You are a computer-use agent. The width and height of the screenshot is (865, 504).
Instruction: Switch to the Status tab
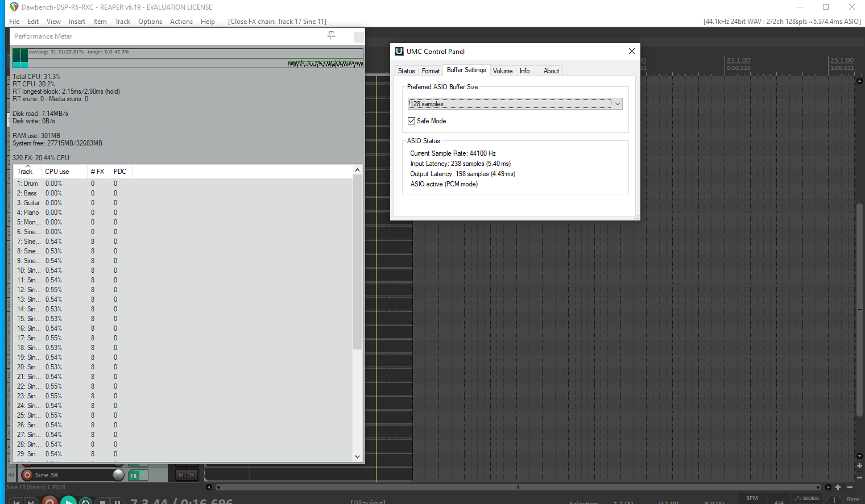click(406, 71)
